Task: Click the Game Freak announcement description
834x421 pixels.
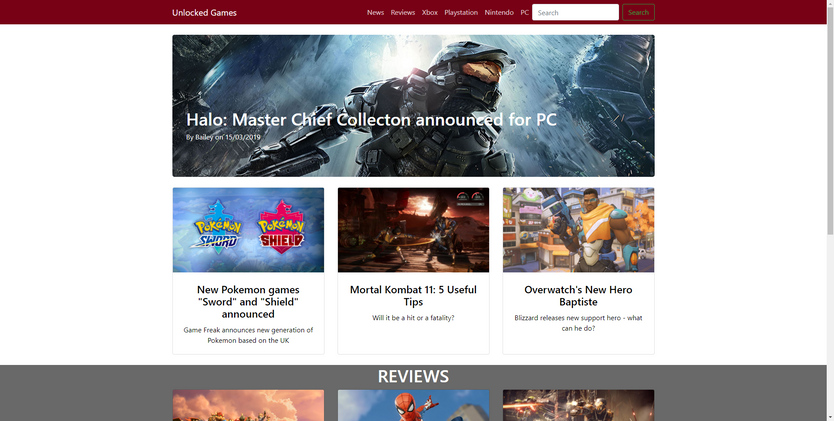Action: tap(248, 335)
